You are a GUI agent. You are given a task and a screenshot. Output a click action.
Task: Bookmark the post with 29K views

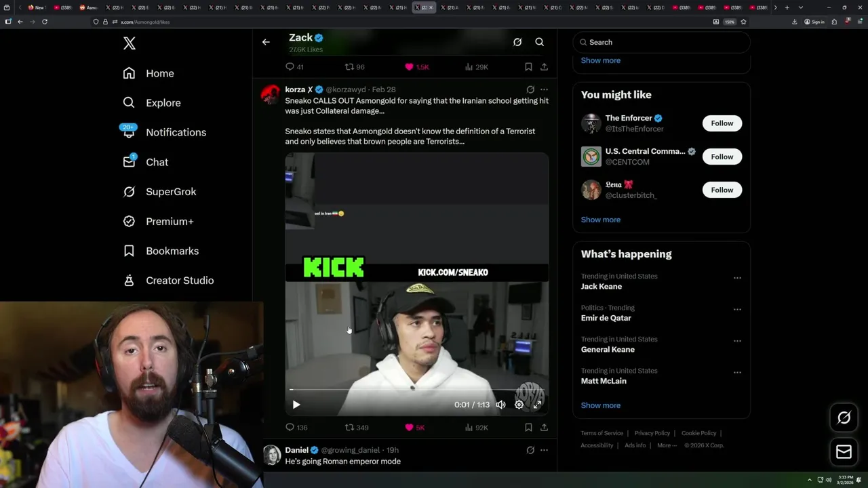(x=528, y=67)
